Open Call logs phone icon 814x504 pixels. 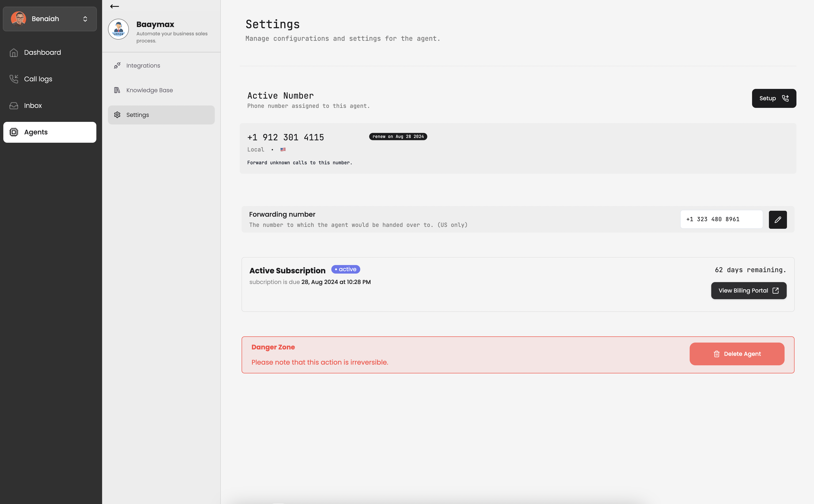tap(14, 79)
